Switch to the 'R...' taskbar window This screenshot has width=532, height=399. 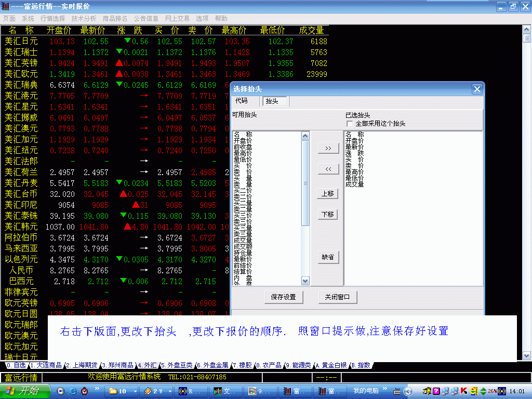coord(191,391)
